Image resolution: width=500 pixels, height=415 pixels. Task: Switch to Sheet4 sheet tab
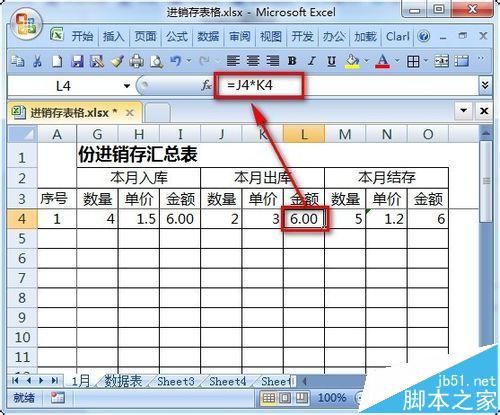(228, 381)
